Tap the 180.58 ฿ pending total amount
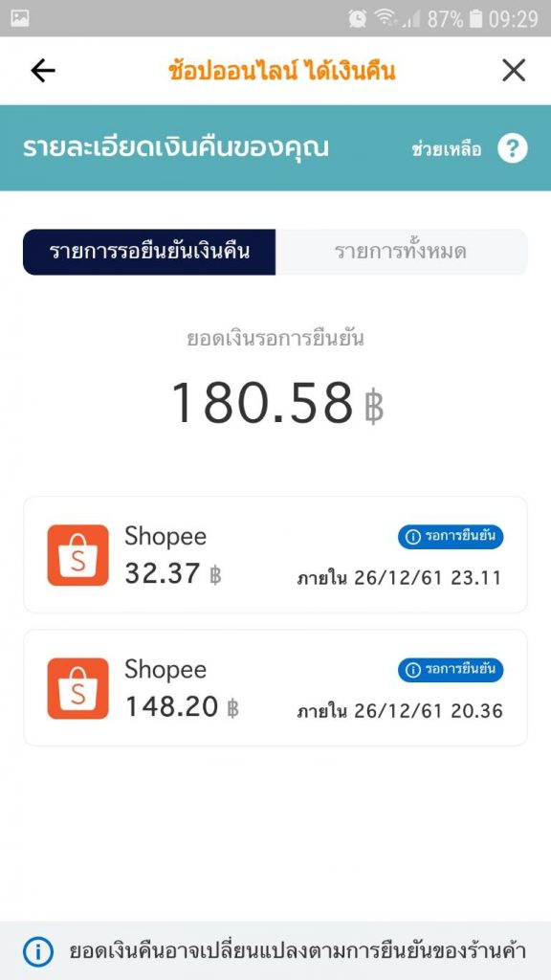551x980 pixels. 276,403
